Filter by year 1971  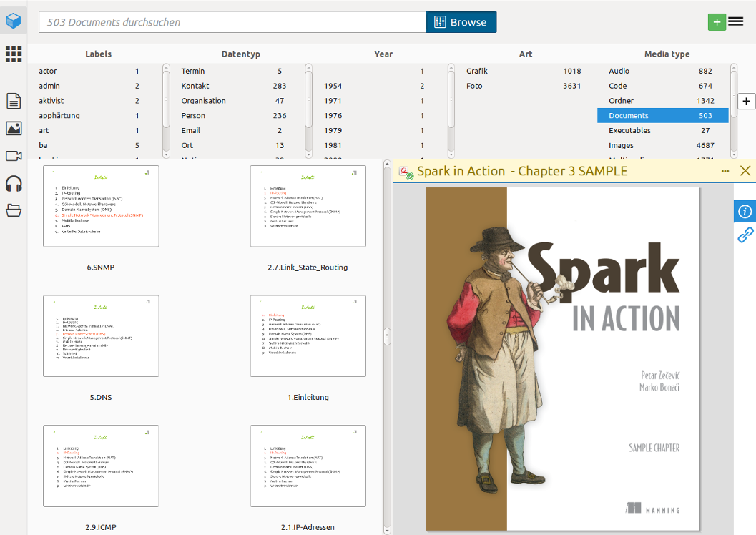click(380, 101)
